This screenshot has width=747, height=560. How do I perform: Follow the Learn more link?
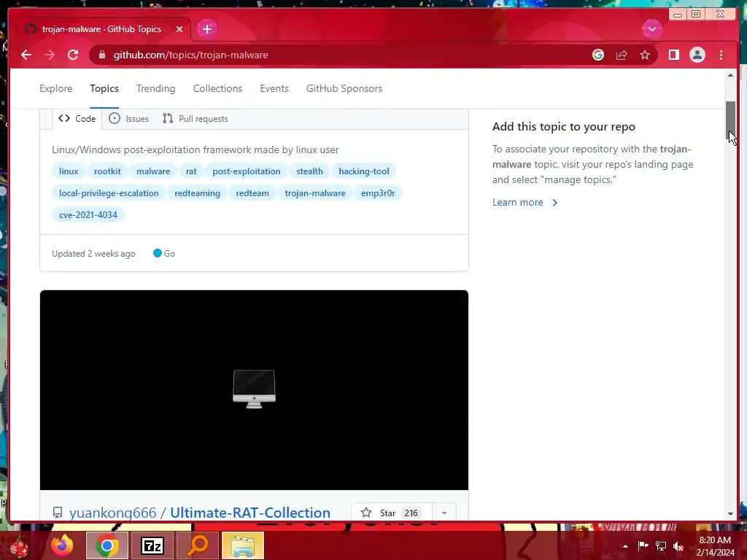click(525, 203)
